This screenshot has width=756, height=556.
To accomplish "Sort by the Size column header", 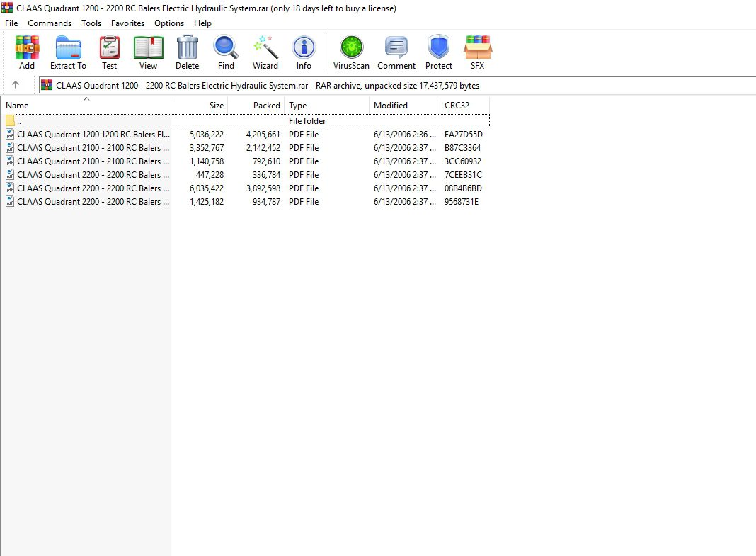I will [x=199, y=105].
